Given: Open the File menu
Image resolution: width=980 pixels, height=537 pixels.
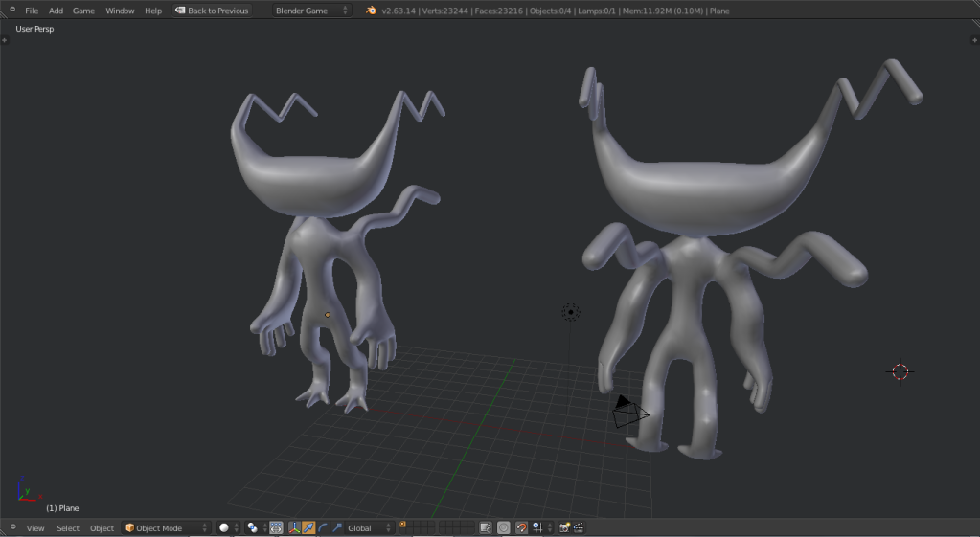Looking at the screenshot, I should 32,11.
